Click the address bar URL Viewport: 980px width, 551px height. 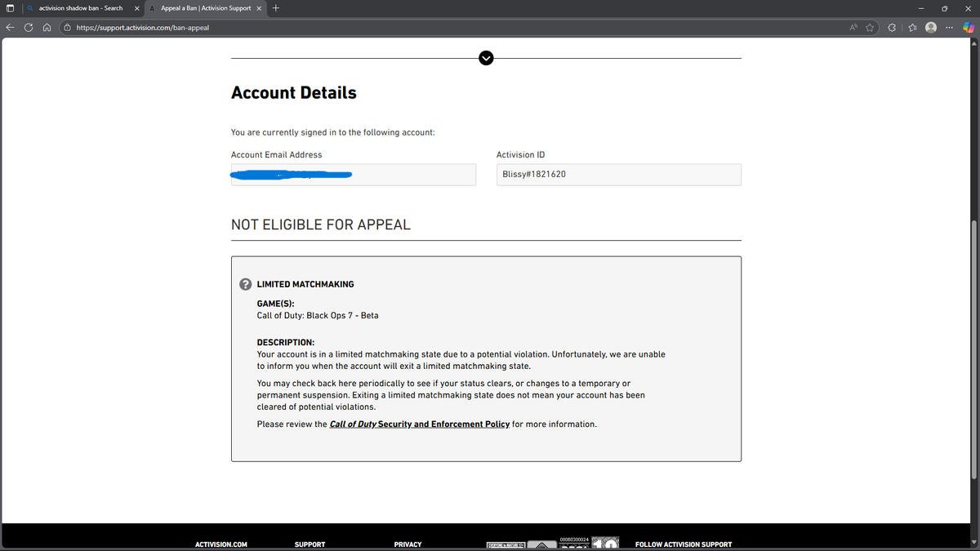point(142,28)
